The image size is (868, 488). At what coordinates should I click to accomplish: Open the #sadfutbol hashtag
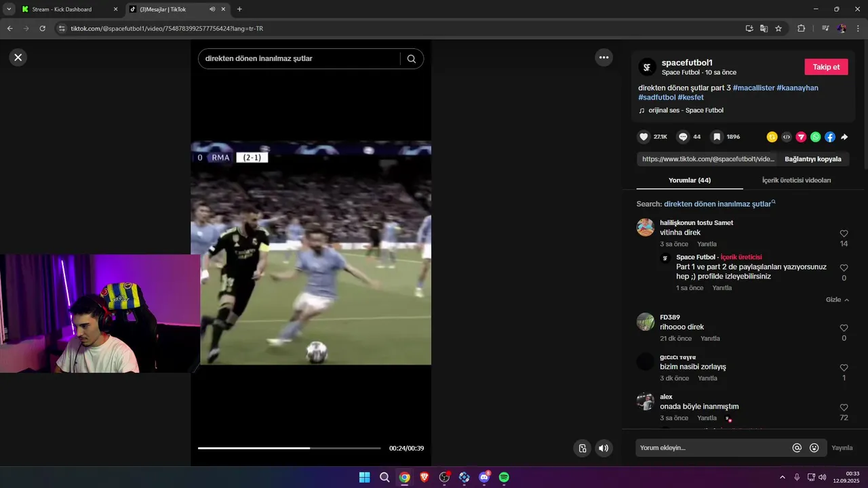[x=656, y=98]
